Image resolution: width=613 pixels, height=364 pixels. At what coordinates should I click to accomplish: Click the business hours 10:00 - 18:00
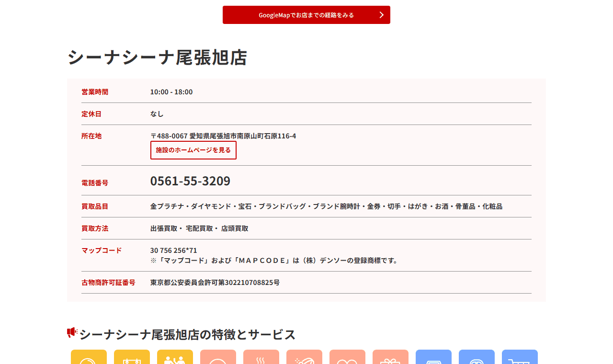tap(171, 92)
